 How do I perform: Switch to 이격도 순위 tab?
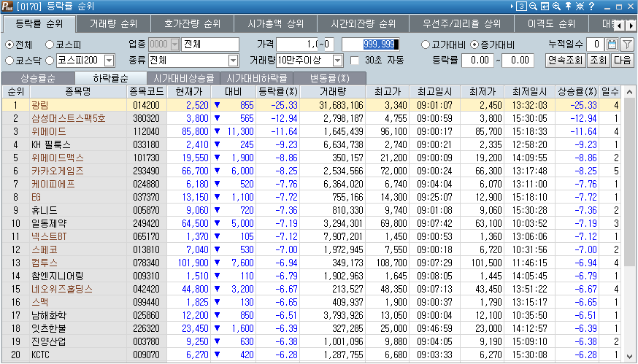tap(551, 24)
